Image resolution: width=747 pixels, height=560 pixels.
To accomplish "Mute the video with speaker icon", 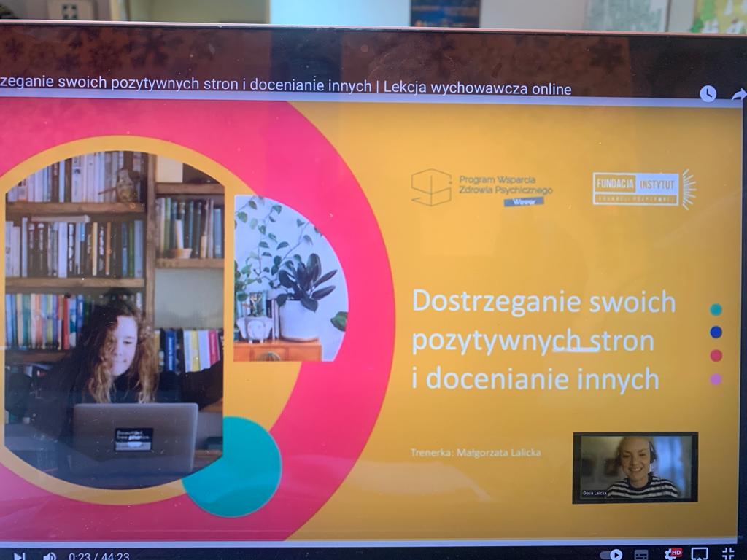I will (49, 556).
